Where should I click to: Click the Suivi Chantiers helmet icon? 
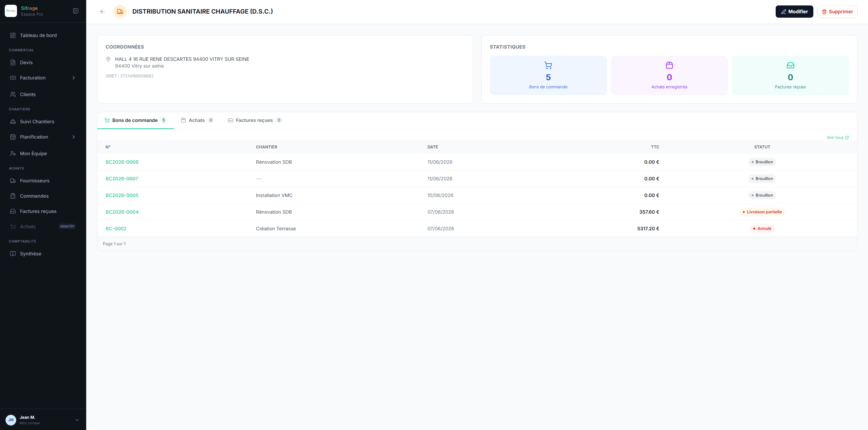coord(13,122)
